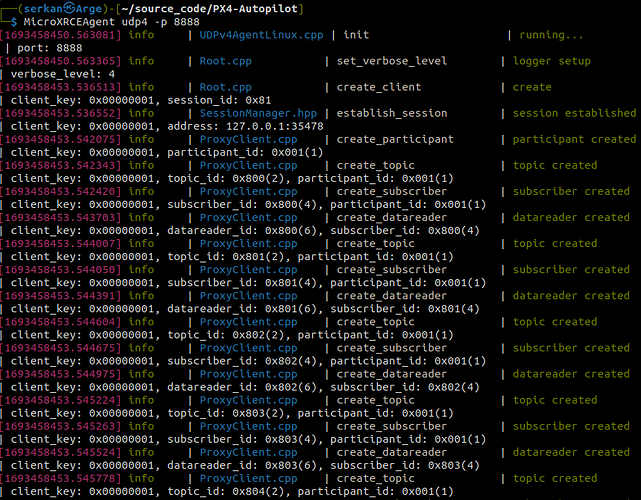Click 'datareader_id: 0x800(6)' value
This screenshot has width=641, height=500.
pos(242,231)
